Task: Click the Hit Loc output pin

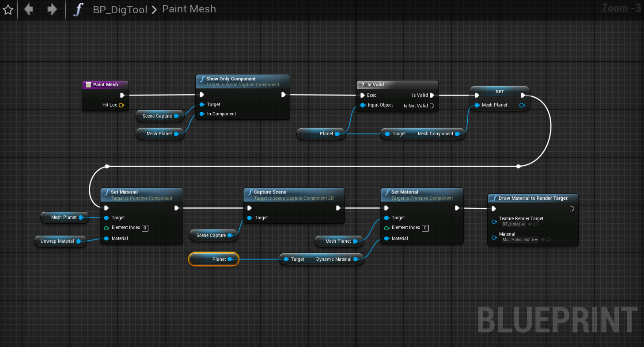Action: click(121, 105)
